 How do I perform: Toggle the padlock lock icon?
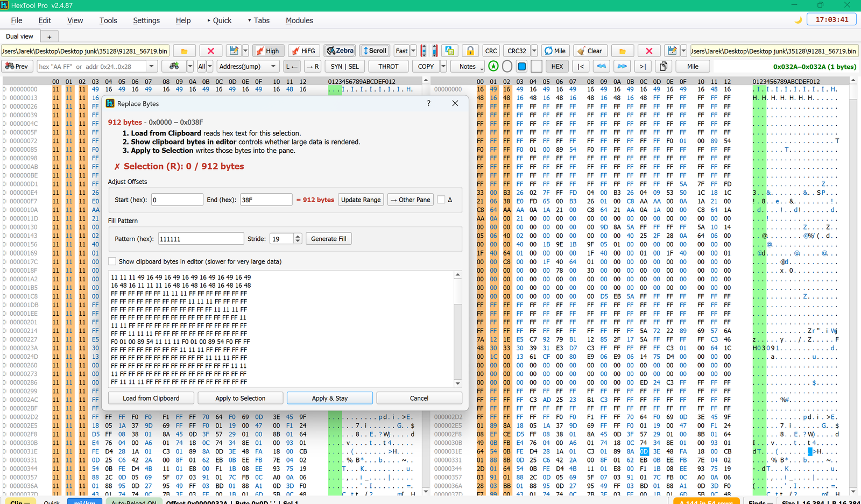coord(470,51)
